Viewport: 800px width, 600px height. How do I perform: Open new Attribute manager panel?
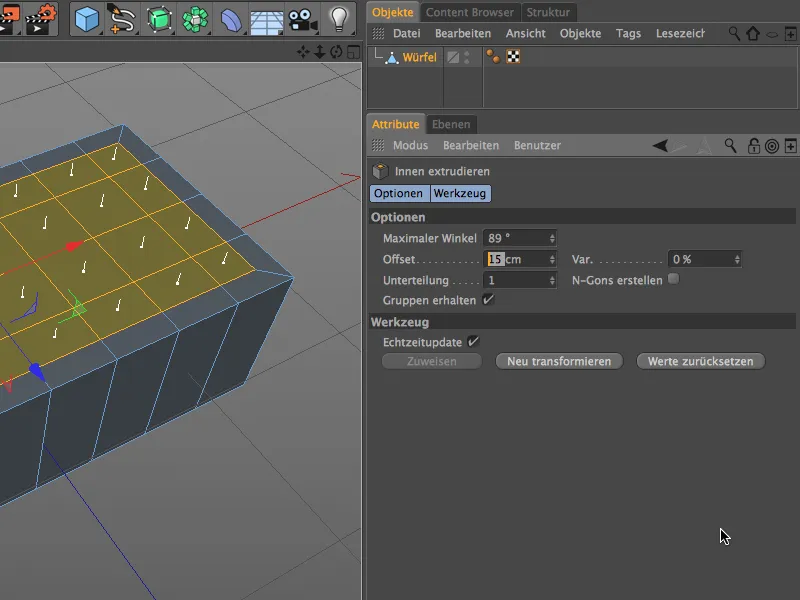[x=790, y=146]
